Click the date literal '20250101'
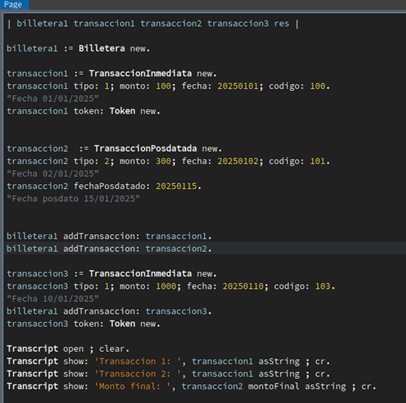Viewport: 406px width, 403px height. [x=238, y=86]
